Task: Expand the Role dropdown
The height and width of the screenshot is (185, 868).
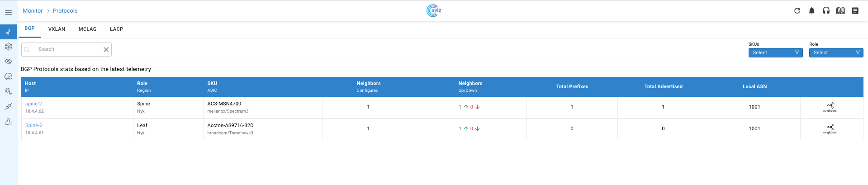Action: [836, 53]
